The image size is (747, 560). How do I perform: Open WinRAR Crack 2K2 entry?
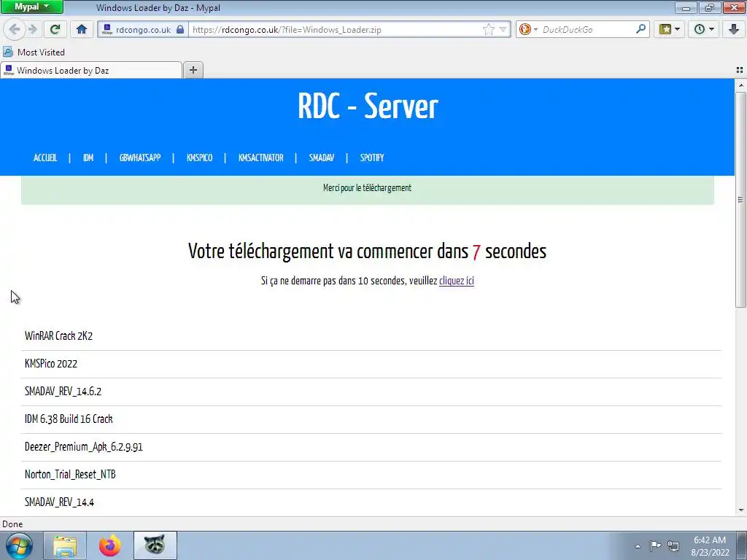click(58, 335)
